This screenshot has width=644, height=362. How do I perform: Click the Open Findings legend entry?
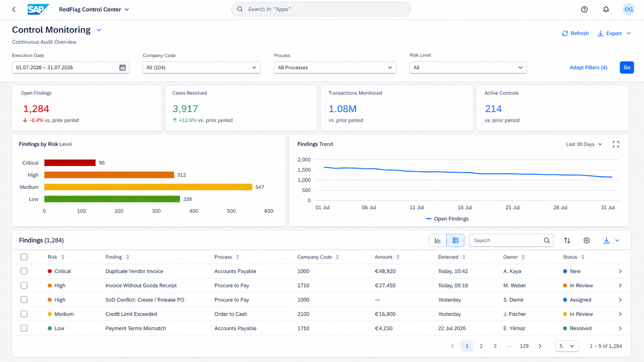447,219
